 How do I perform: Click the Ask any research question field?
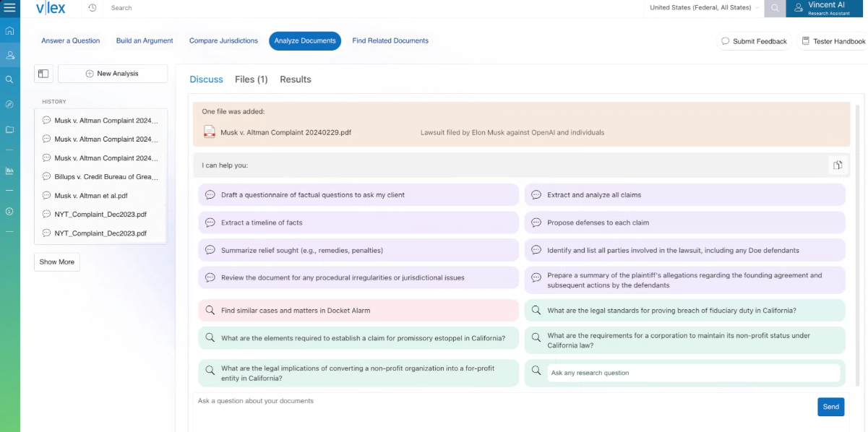point(694,373)
